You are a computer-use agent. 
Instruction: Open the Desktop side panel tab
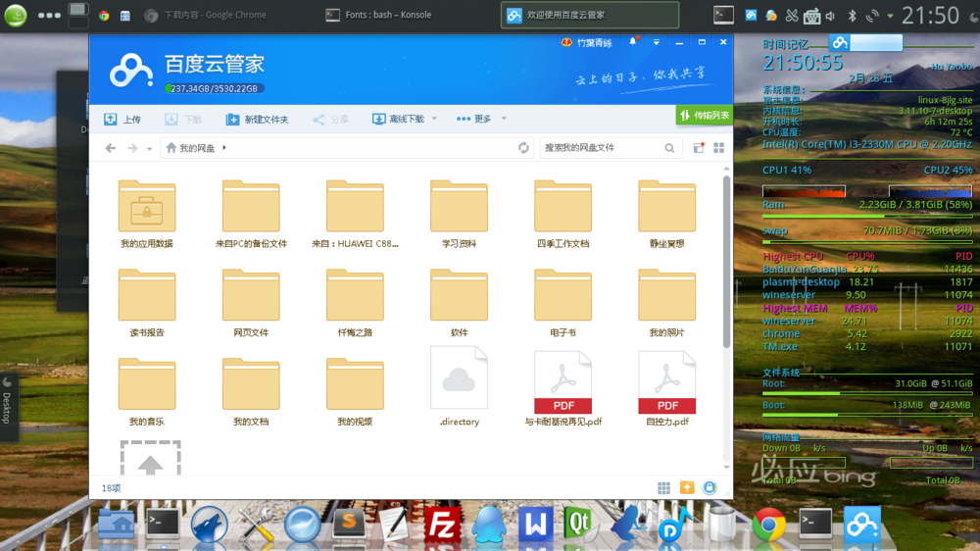(8, 408)
